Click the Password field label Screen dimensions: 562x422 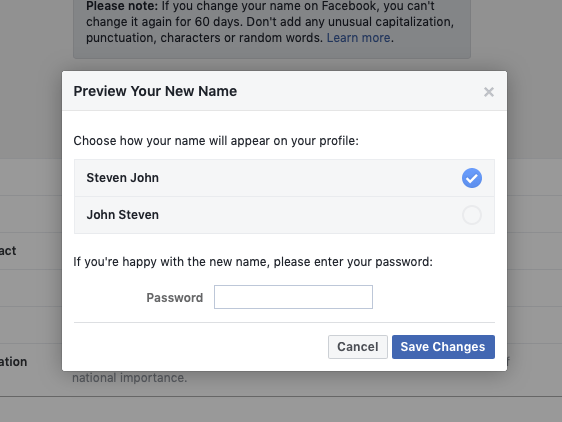(x=175, y=298)
